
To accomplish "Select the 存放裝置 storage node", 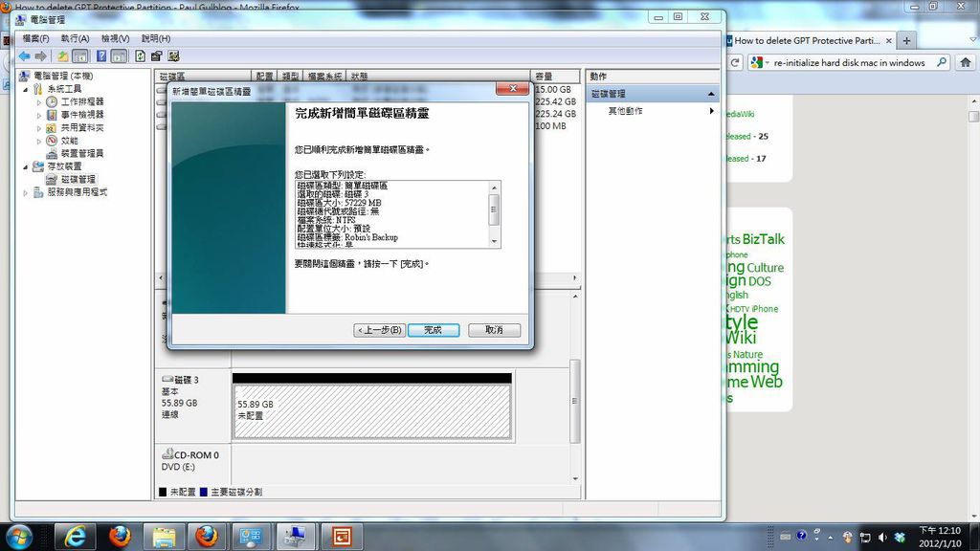I will 64,166.
